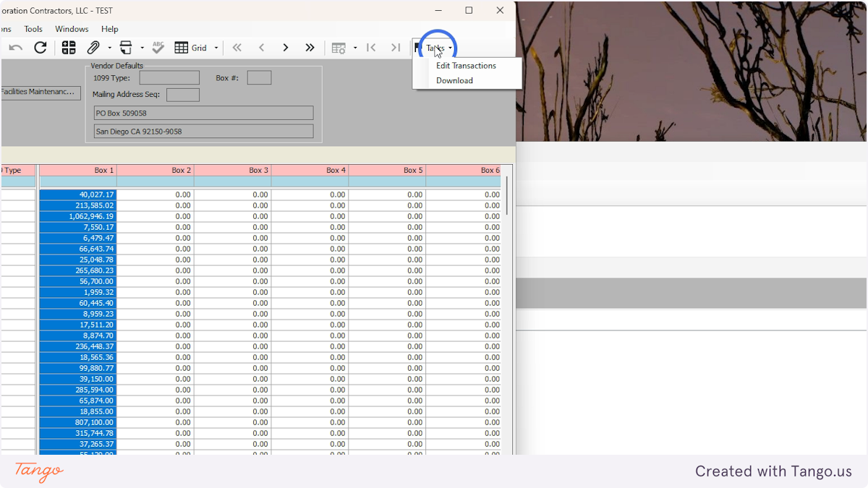Run the spell check icon

(x=158, y=48)
